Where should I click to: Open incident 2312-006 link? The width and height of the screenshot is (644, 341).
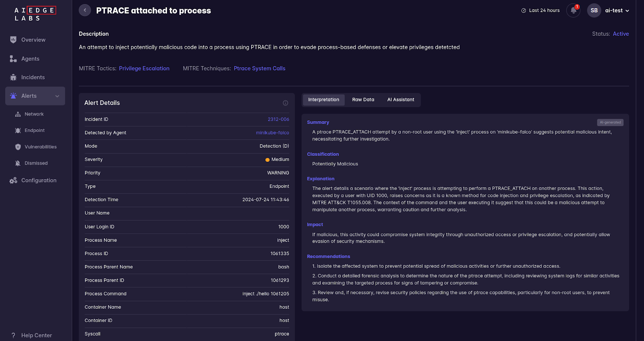click(x=279, y=120)
